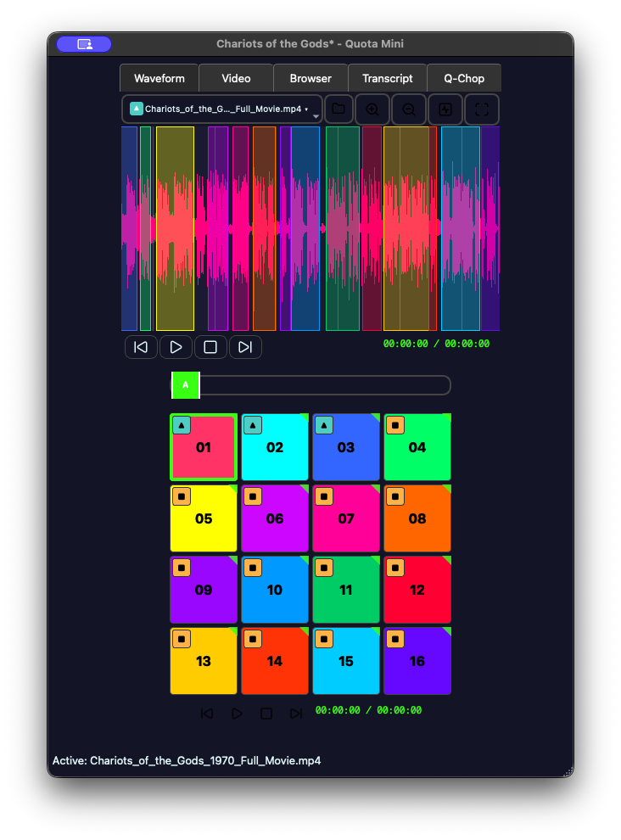Switch to the Browser tab
The height and width of the screenshot is (840, 621).
(310, 78)
